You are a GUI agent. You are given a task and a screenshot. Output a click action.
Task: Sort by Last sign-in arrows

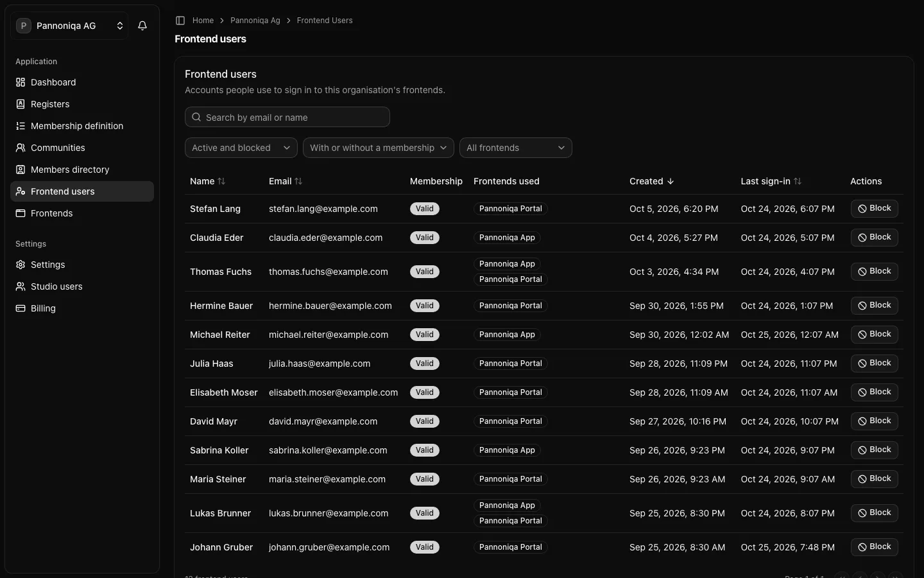point(798,181)
